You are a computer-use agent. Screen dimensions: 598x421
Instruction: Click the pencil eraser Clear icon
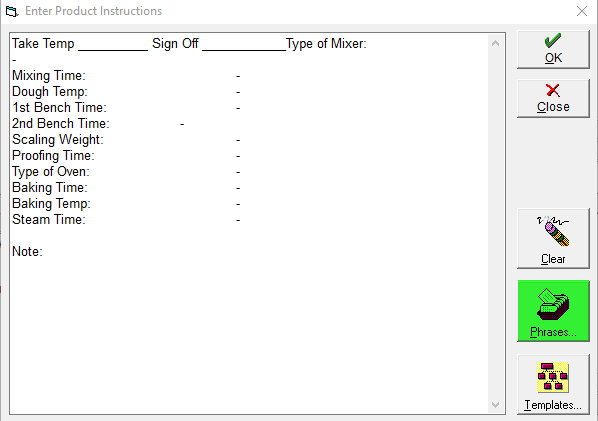click(553, 231)
